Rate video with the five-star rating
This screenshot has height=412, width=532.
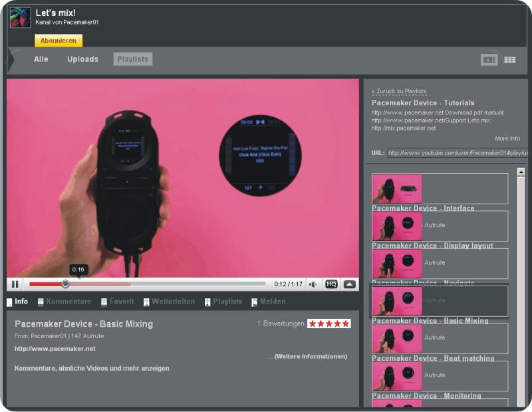[x=329, y=323]
